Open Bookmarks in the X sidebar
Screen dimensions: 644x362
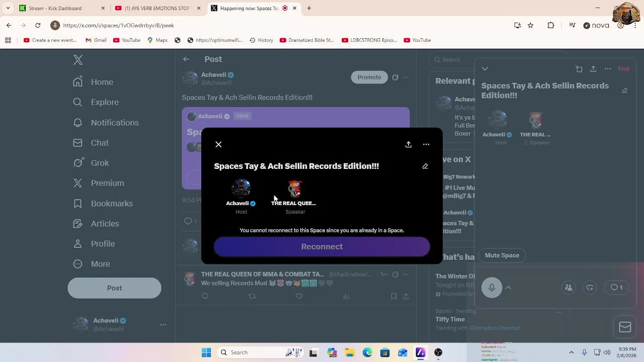(x=103, y=204)
